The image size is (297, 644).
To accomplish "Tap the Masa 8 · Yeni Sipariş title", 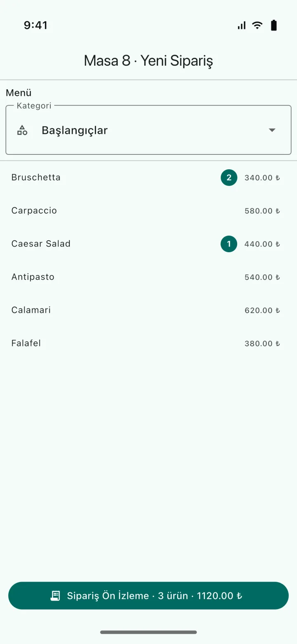I will click(x=148, y=61).
